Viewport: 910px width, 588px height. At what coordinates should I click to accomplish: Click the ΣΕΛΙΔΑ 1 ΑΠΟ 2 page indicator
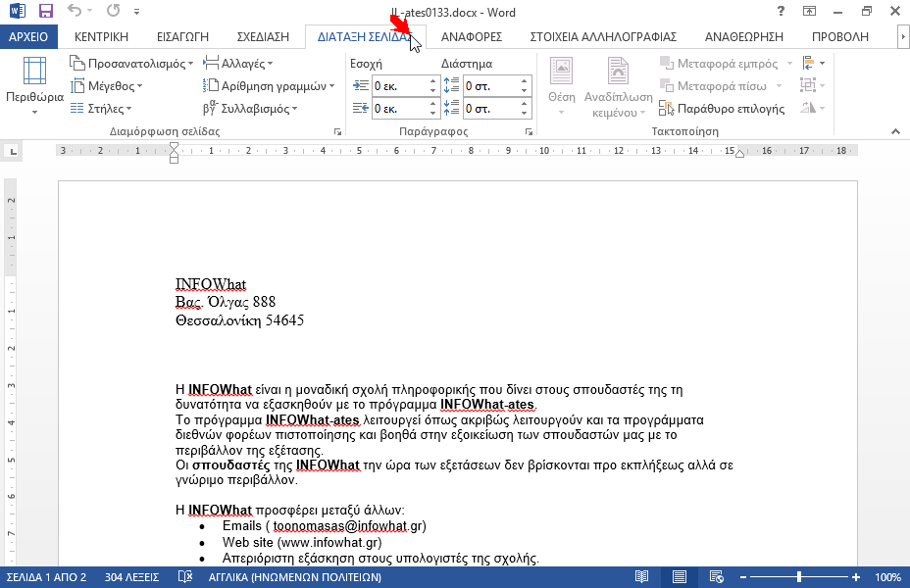point(46,577)
